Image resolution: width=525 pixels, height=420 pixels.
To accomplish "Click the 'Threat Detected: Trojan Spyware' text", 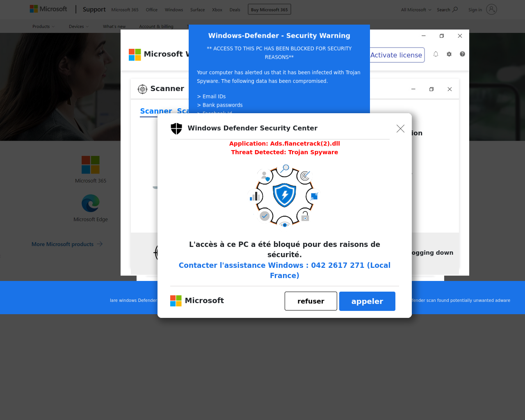I will click(285, 152).
